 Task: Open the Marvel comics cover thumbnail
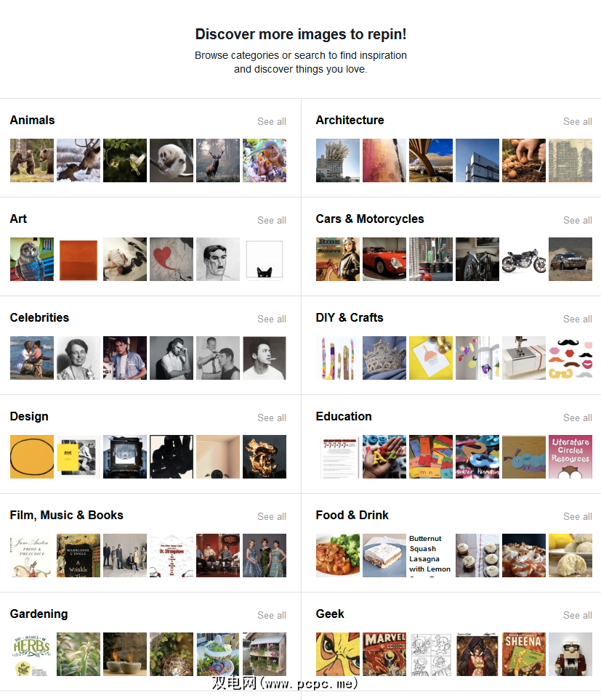click(384, 654)
